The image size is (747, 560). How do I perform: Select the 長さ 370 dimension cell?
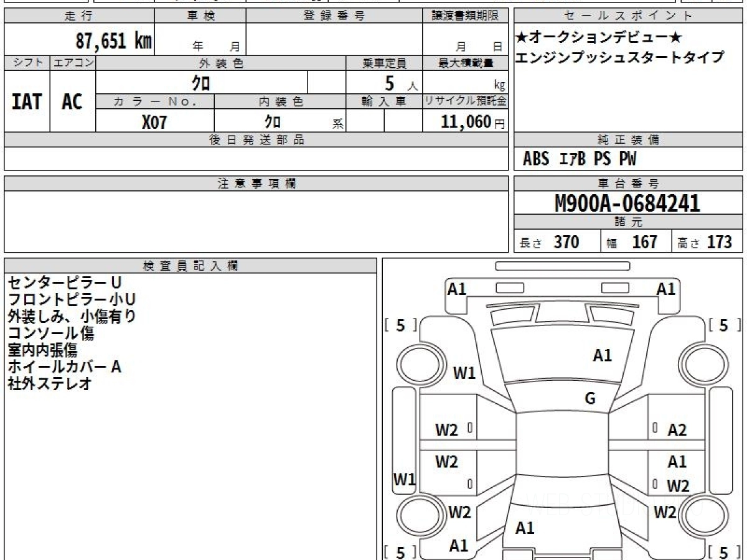(x=557, y=242)
